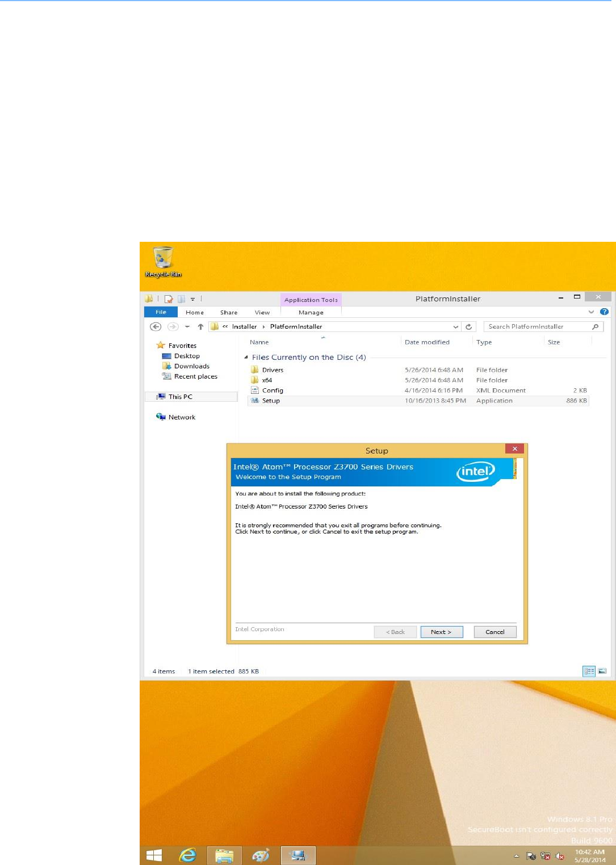Expand the ribbon with the chevron
The width and height of the screenshot is (616, 865).
click(591, 312)
